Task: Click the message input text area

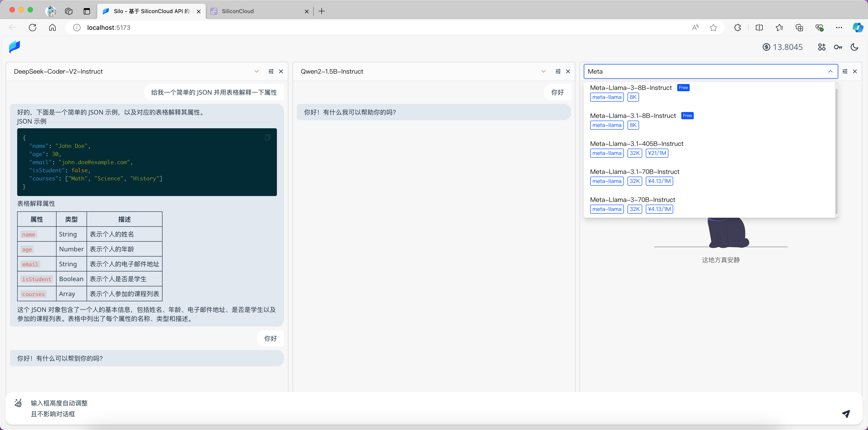Action: [431, 409]
